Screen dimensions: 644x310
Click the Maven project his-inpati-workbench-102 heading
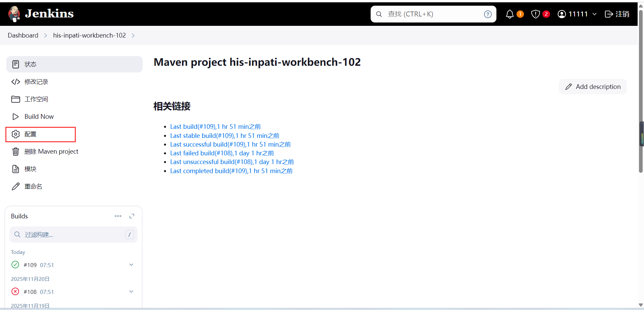click(x=257, y=62)
